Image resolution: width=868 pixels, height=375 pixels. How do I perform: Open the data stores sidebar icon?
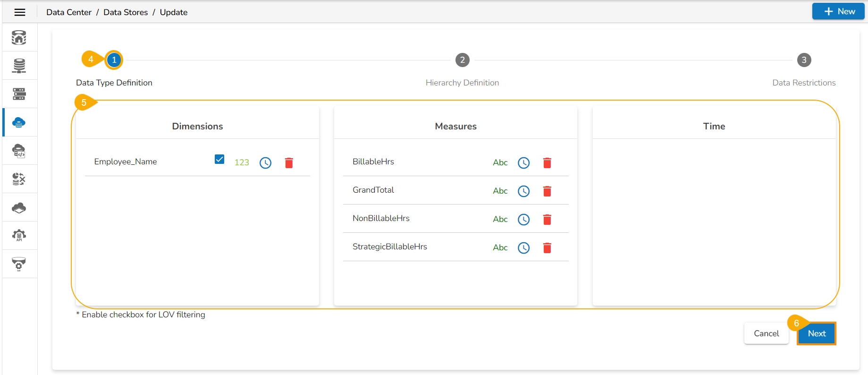coord(19,122)
